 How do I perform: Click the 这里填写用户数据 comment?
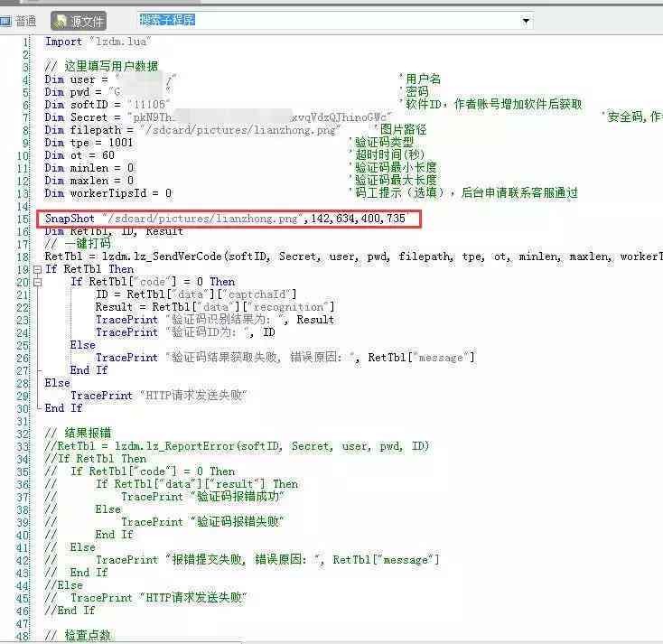(101, 67)
